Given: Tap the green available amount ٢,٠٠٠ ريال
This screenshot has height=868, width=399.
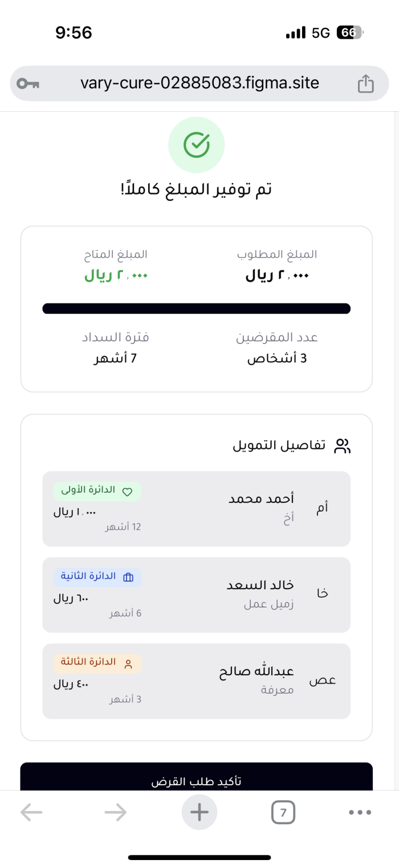Looking at the screenshot, I should click(116, 275).
